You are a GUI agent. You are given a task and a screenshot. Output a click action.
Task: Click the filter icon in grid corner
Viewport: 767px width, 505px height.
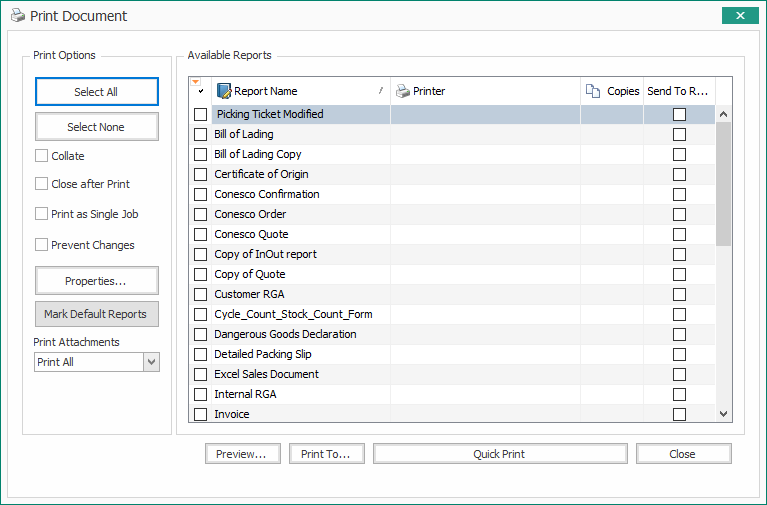[195, 81]
